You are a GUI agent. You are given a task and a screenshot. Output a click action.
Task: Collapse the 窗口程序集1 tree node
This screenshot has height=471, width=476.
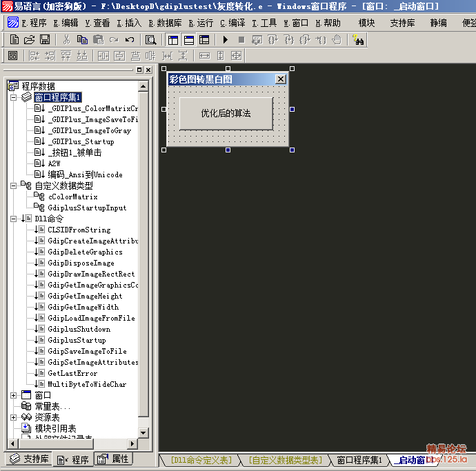[x=14, y=97]
